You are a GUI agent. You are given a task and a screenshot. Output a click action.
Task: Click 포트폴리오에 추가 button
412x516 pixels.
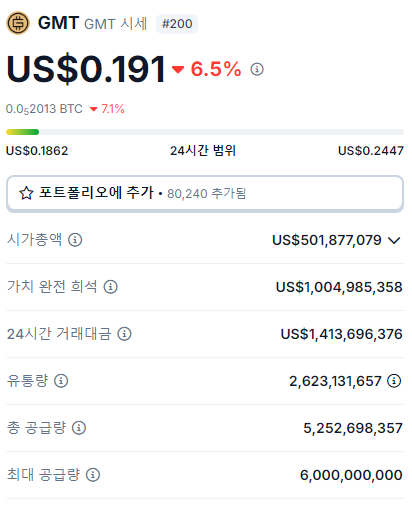pos(205,194)
